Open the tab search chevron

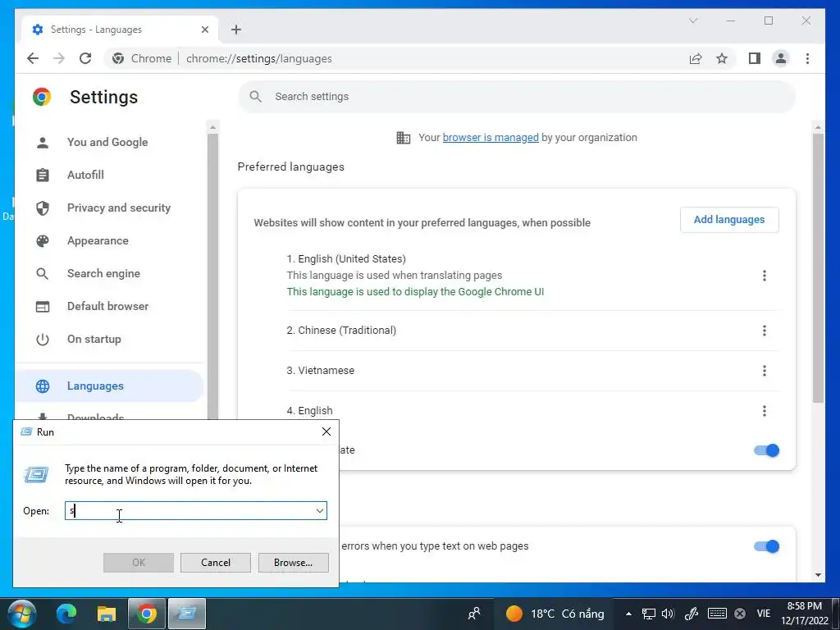[x=692, y=21]
